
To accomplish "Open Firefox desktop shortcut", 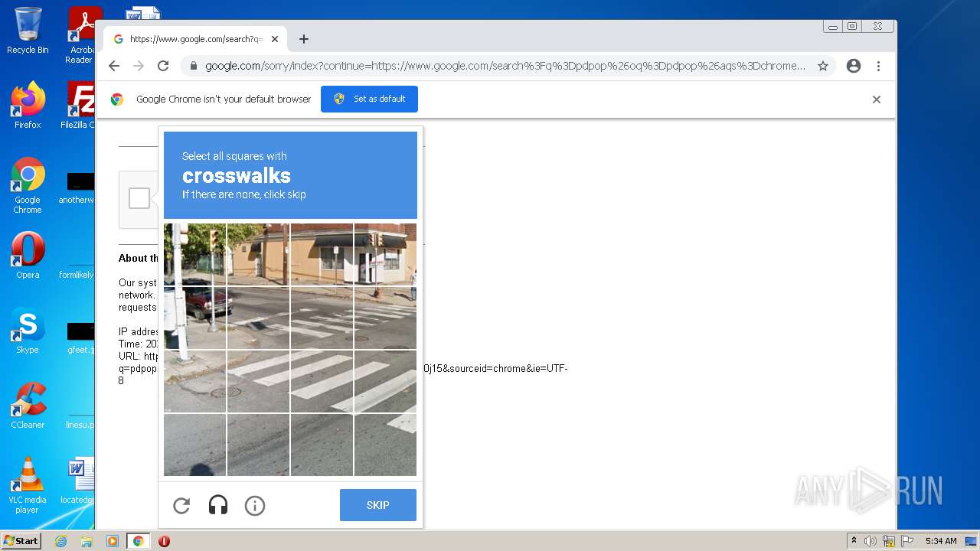I will tap(28, 105).
